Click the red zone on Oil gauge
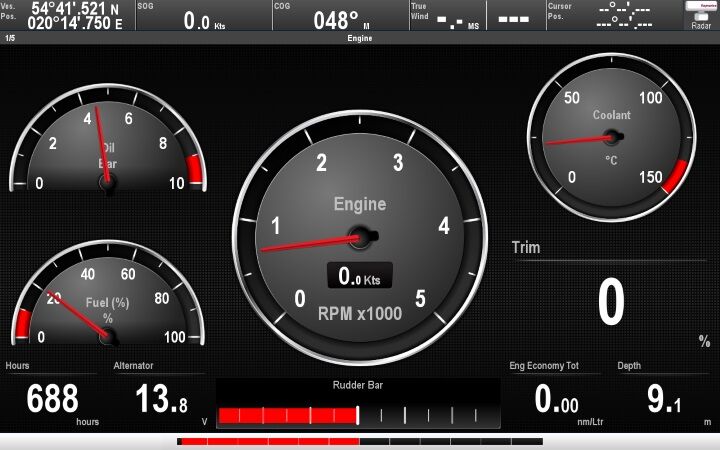 (x=196, y=170)
